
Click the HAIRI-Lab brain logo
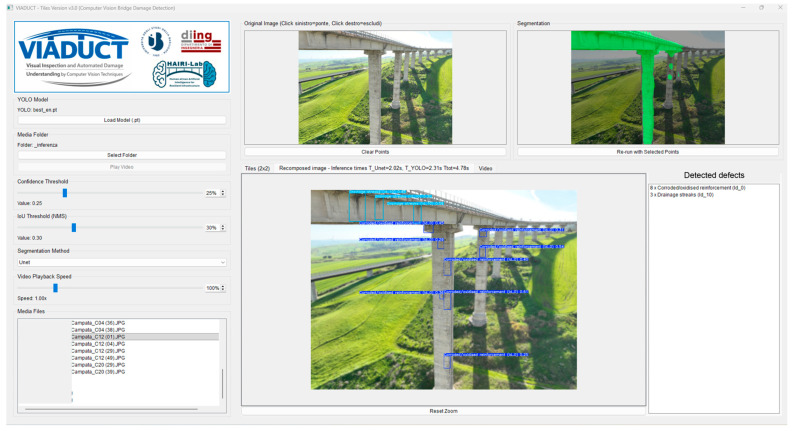tap(184, 74)
